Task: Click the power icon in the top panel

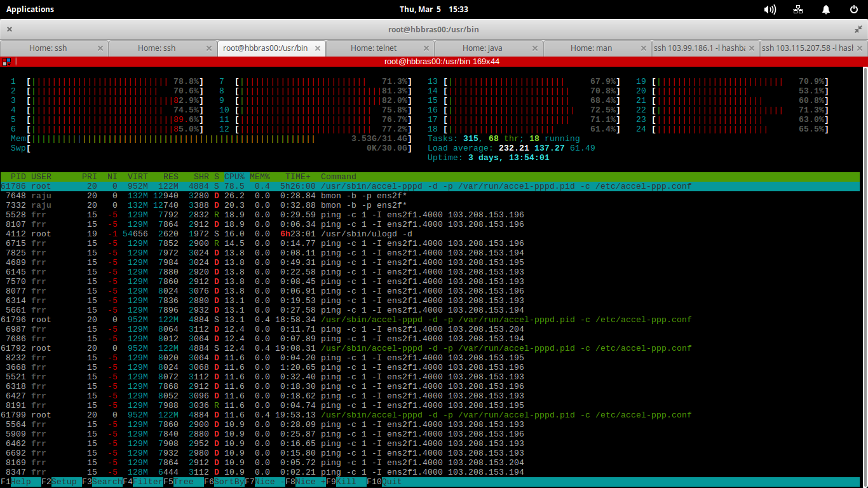Action: [853, 10]
